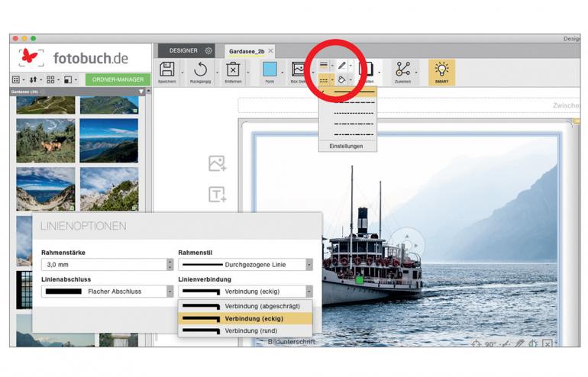The image size is (588, 377).
Task: Open dropdown arrow next to Rückgängig
Action: (216, 72)
